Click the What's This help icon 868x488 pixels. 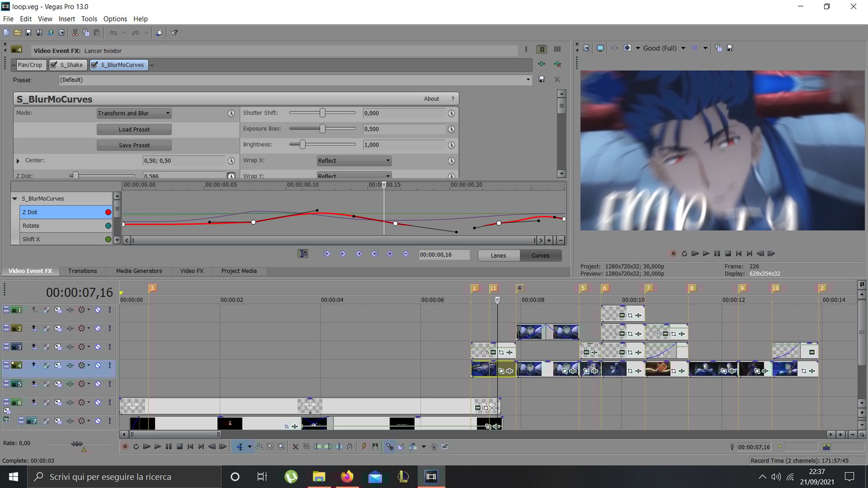coord(174,32)
